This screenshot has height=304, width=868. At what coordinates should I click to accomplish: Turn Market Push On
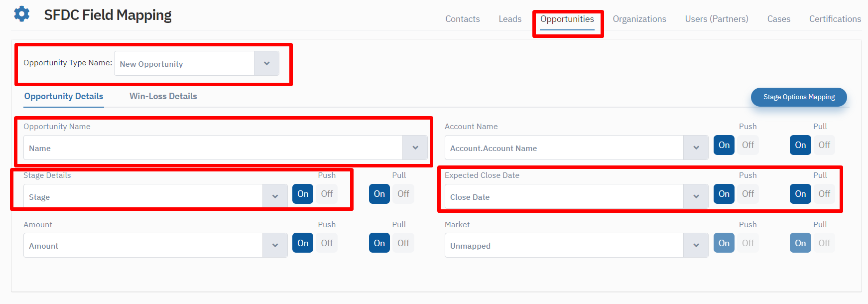coord(724,243)
